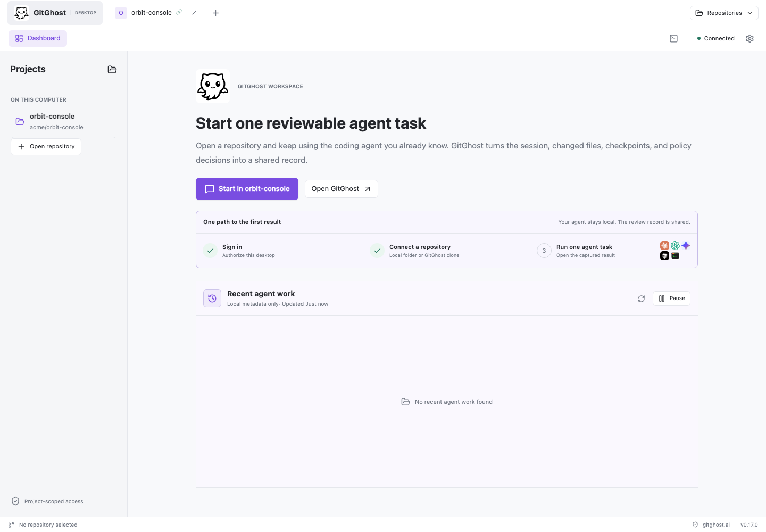
Task: Click the 'ON THIS COMPUTER' section label
Action: point(38,99)
